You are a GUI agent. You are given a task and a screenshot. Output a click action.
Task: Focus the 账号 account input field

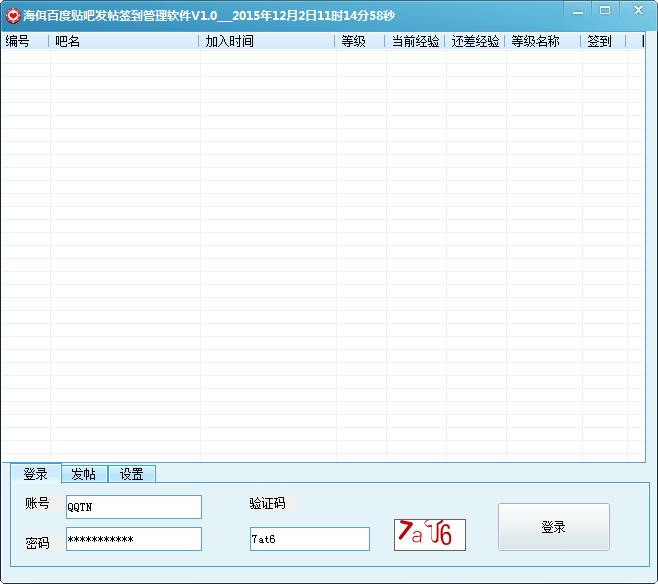(x=133, y=507)
